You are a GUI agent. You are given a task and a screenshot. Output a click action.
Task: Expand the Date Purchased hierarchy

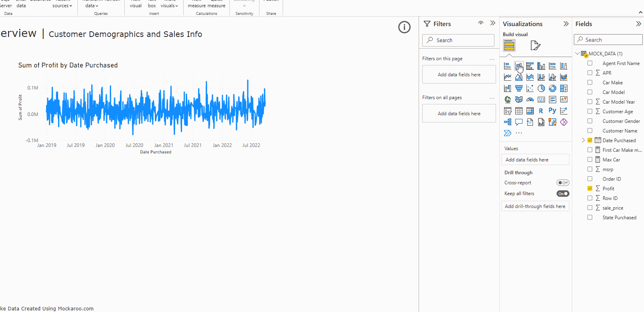[x=583, y=140]
